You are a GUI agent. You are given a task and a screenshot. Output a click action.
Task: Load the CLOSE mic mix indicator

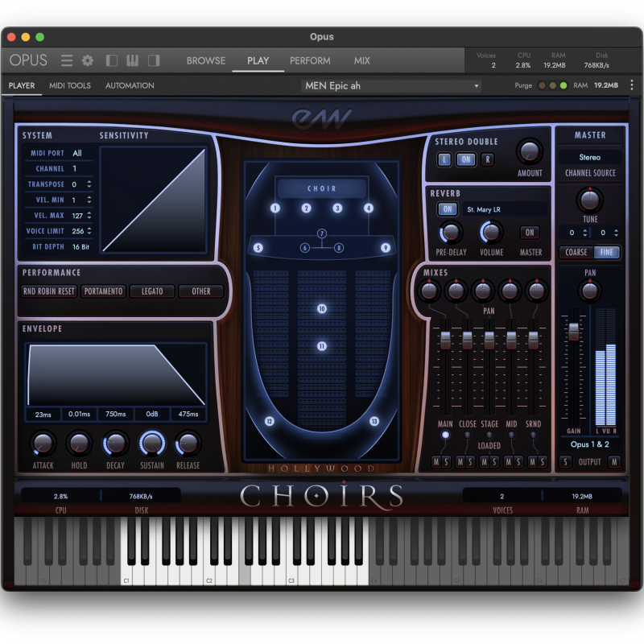pos(467,435)
